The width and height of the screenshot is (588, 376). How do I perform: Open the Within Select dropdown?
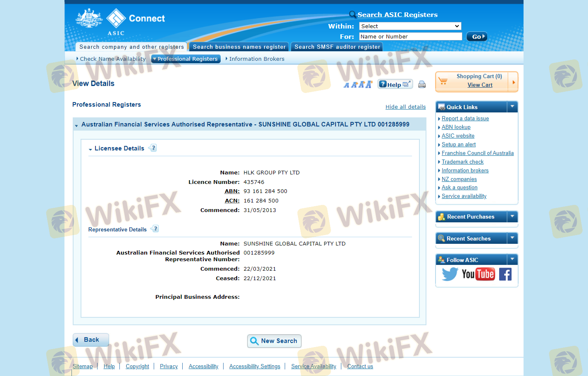click(409, 26)
